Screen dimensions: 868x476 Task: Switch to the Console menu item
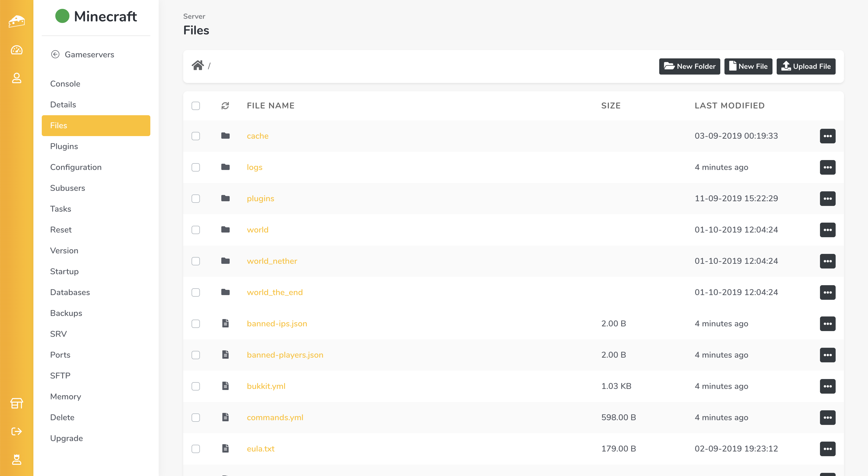65,84
